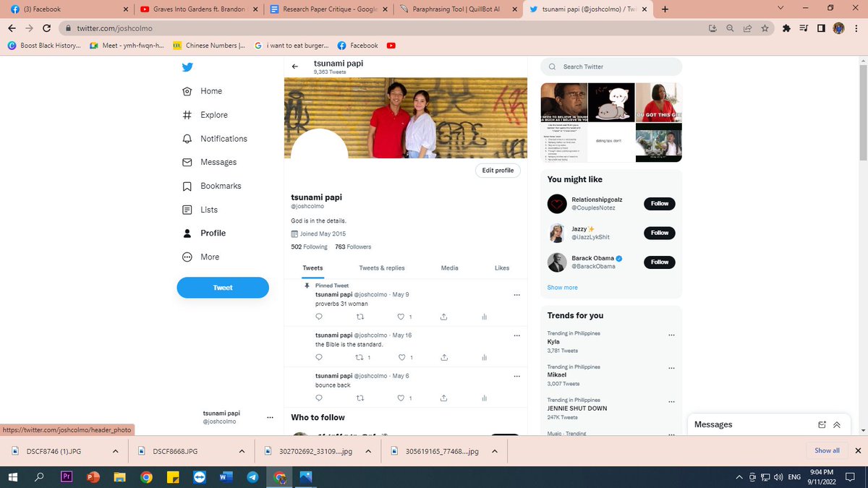Switch to Graves Into Gardens YouTube tab

click(197, 9)
